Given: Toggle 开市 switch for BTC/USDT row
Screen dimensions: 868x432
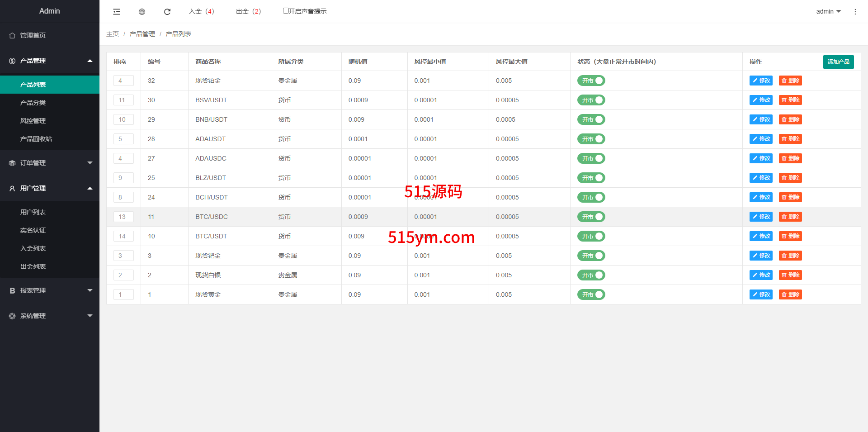Looking at the screenshot, I should coord(591,236).
